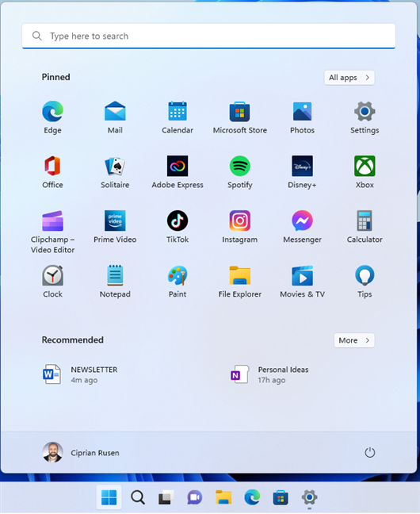
Task: Open the Solitaire game
Action: coord(115,172)
